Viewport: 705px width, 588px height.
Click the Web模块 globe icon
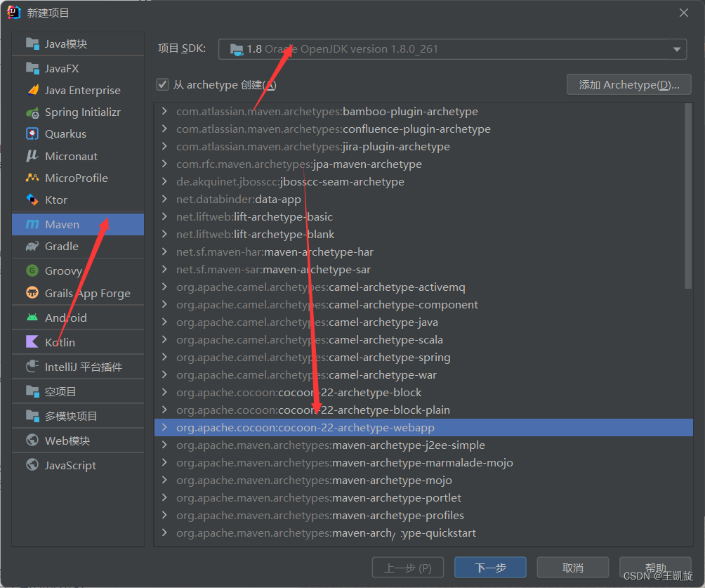32,440
